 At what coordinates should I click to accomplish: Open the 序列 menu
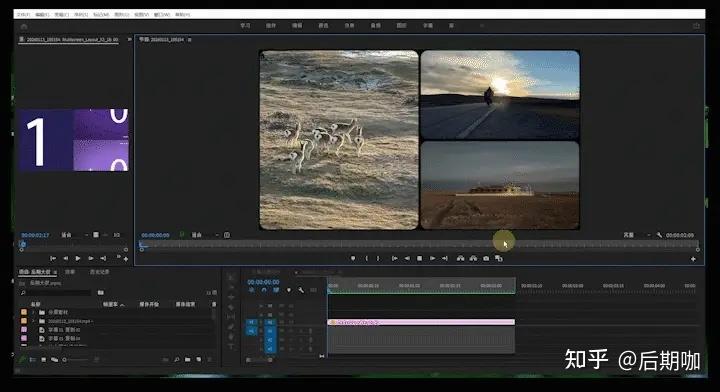point(81,15)
